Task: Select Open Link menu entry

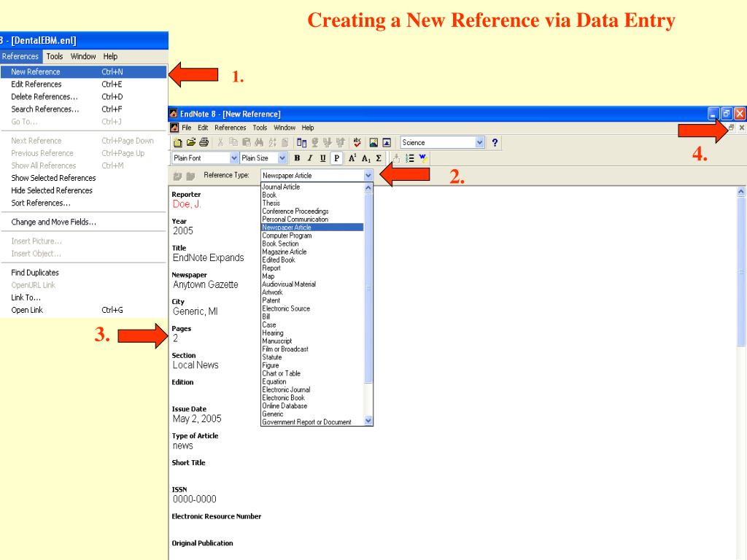Action: click(x=84, y=310)
